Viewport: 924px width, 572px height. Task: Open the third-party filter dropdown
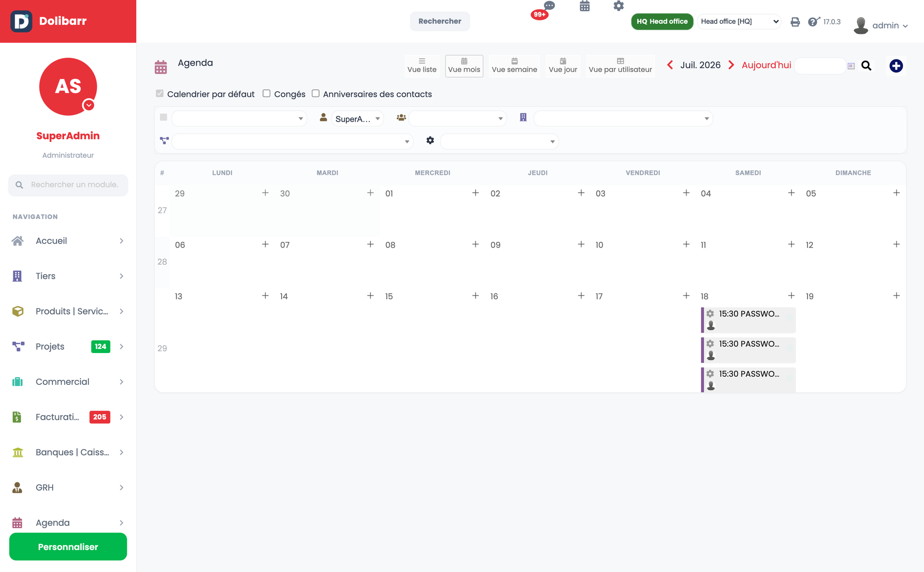pos(623,118)
